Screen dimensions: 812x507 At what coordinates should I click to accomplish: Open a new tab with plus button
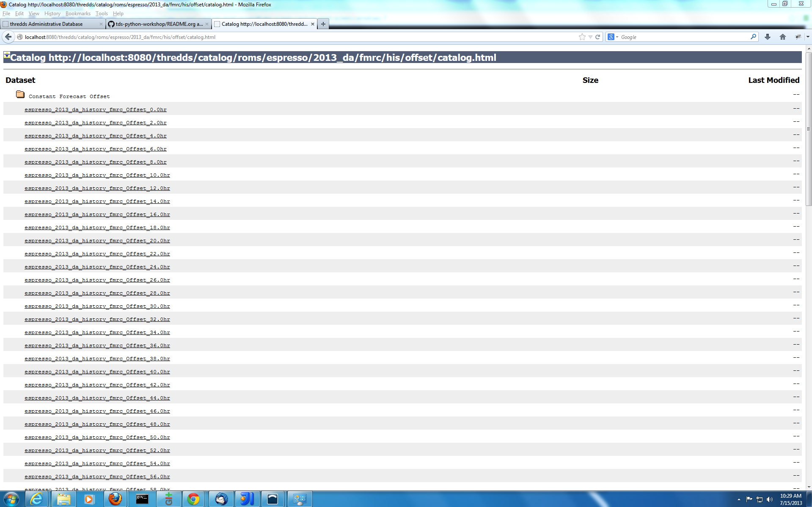(x=323, y=24)
